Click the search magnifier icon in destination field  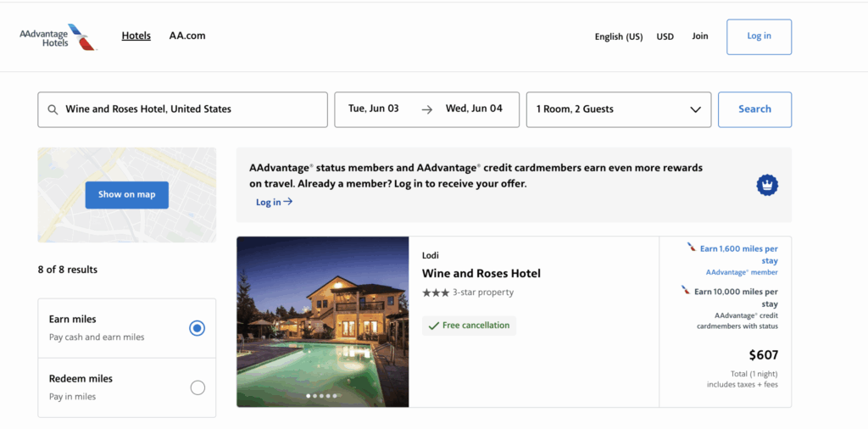pyautogui.click(x=53, y=109)
